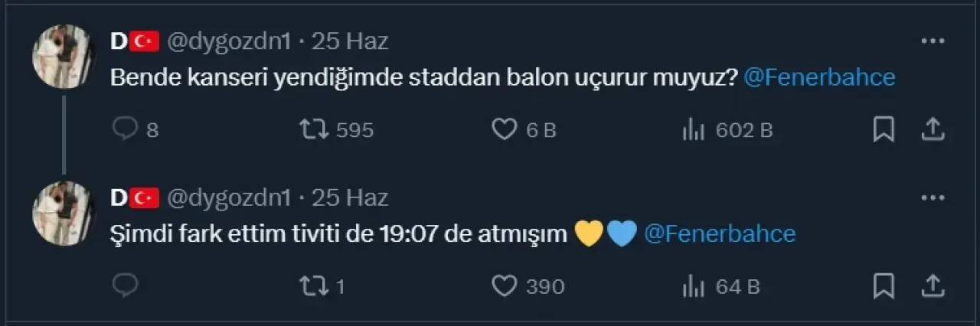The height and width of the screenshot is (326, 980).
Task: Like the first tweet with 6 B likes
Action: 504,130
